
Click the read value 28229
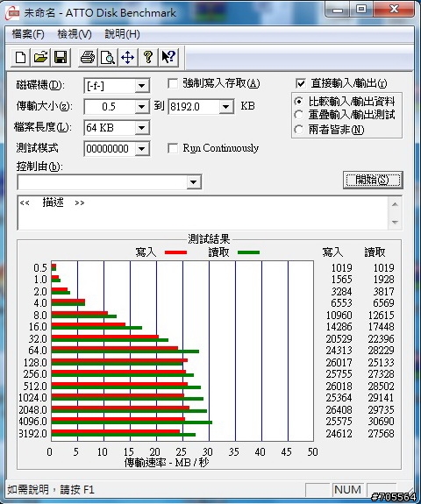point(382,351)
